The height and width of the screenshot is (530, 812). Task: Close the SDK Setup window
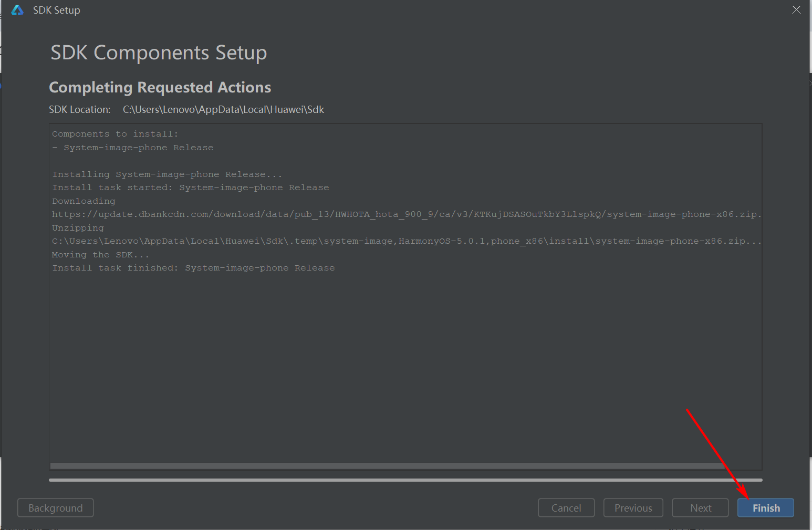pos(796,10)
